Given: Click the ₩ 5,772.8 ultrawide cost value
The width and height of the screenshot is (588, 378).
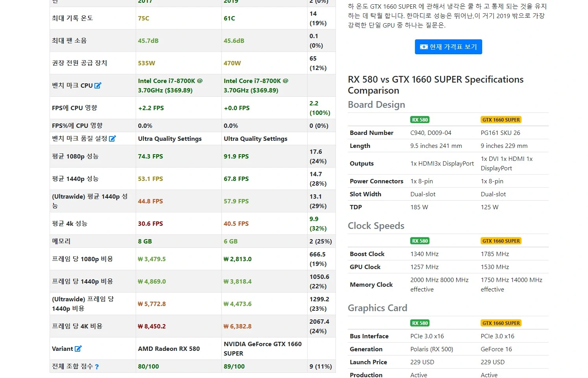Looking at the screenshot, I should click(x=152, y=304).
